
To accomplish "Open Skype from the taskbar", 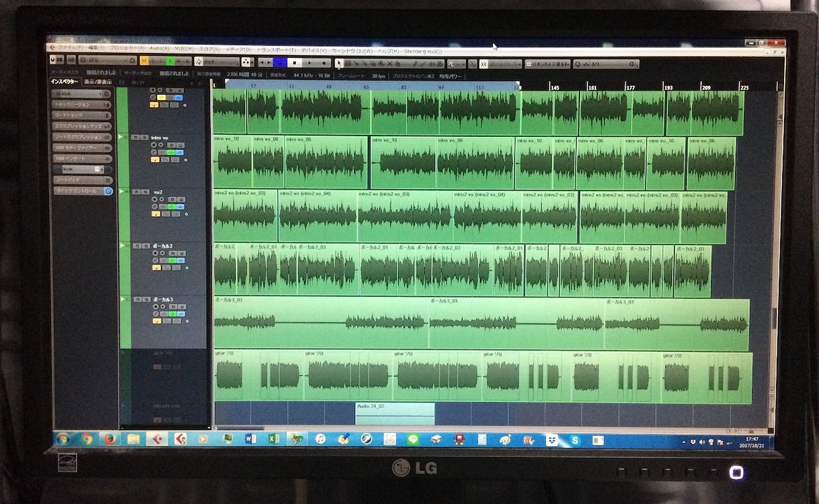I will click(575, 440).
